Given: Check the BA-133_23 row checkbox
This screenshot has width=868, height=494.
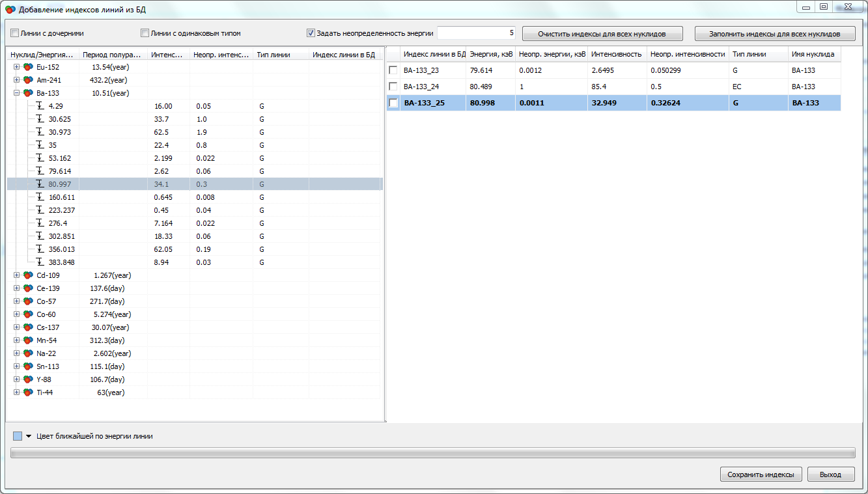Looking at the screenshot, I should (x=393, y=70).
